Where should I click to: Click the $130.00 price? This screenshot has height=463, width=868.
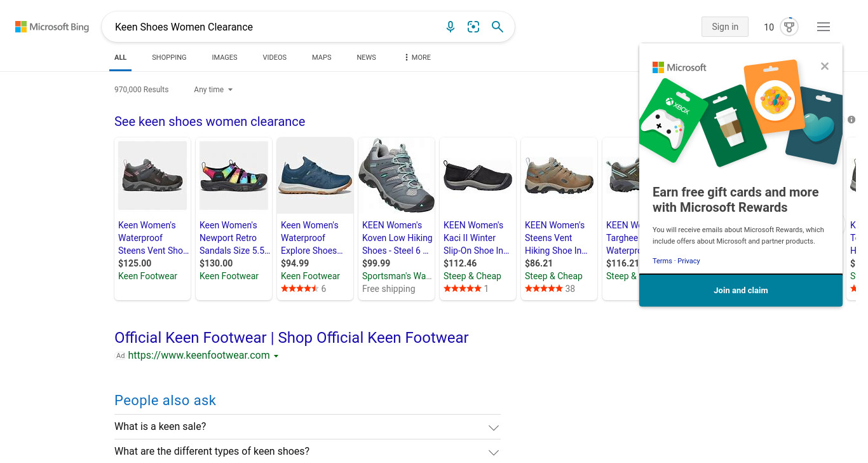point(216,263)
